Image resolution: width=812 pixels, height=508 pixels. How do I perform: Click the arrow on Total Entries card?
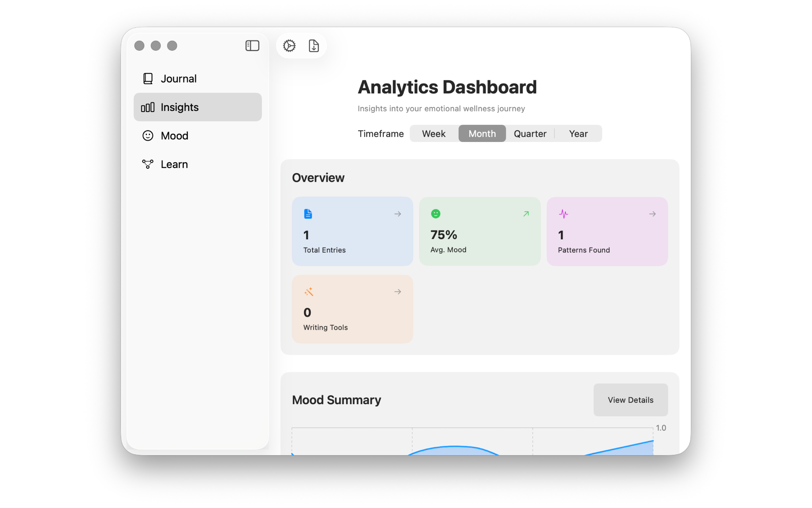click(398, 214)
